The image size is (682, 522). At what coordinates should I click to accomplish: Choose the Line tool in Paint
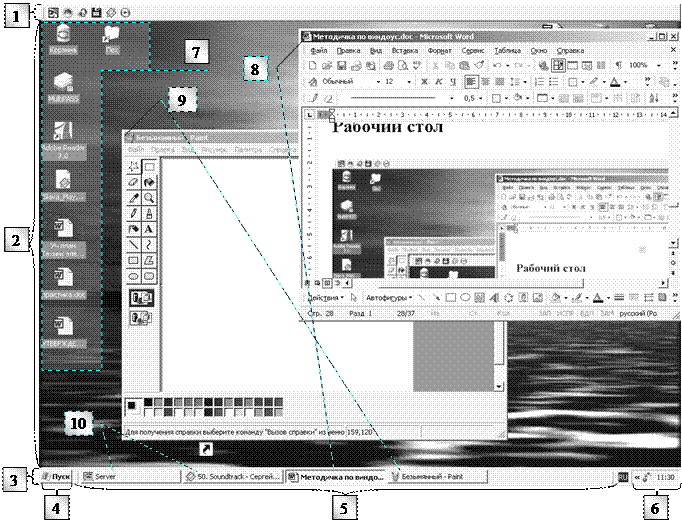pyautogui.click(x=134, y=245)
